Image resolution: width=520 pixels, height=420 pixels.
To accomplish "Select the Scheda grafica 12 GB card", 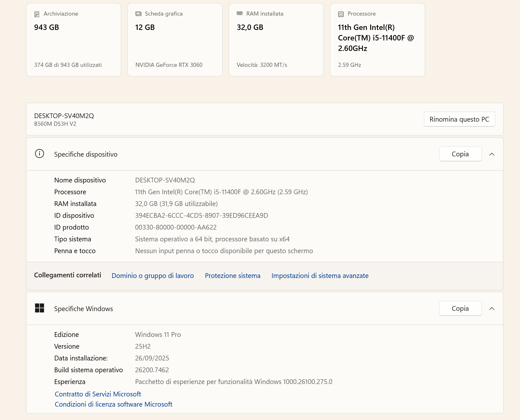I will pyautogui.click(x=175, y=40).
